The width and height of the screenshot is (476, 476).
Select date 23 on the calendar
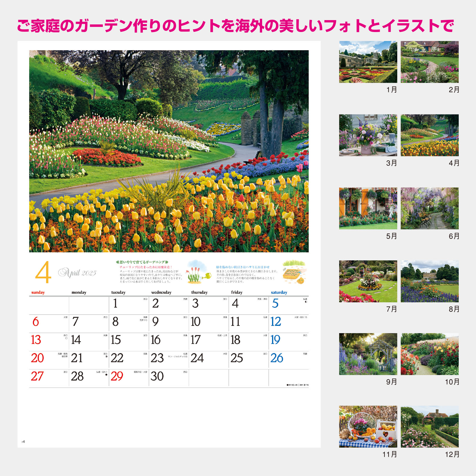point(157,358)
